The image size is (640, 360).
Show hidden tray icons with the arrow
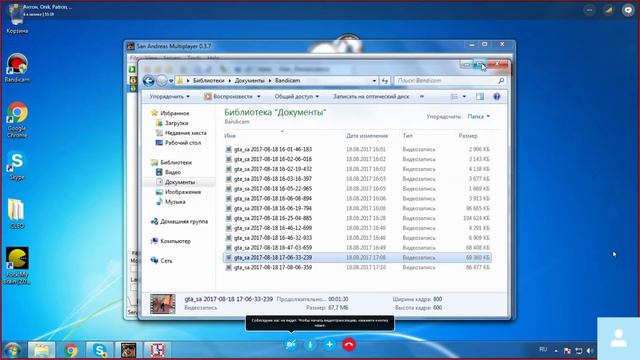[556, 351]
